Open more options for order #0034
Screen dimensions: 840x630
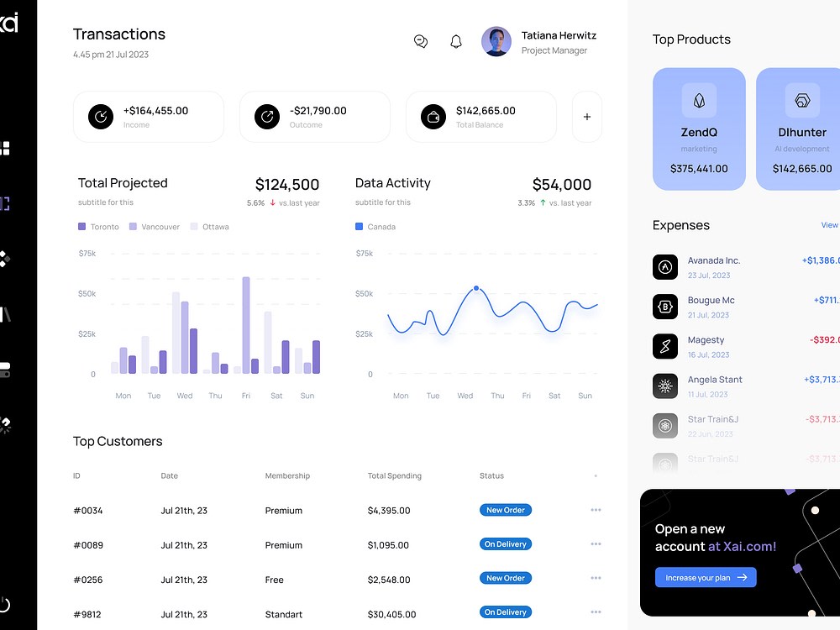point(596,510)
